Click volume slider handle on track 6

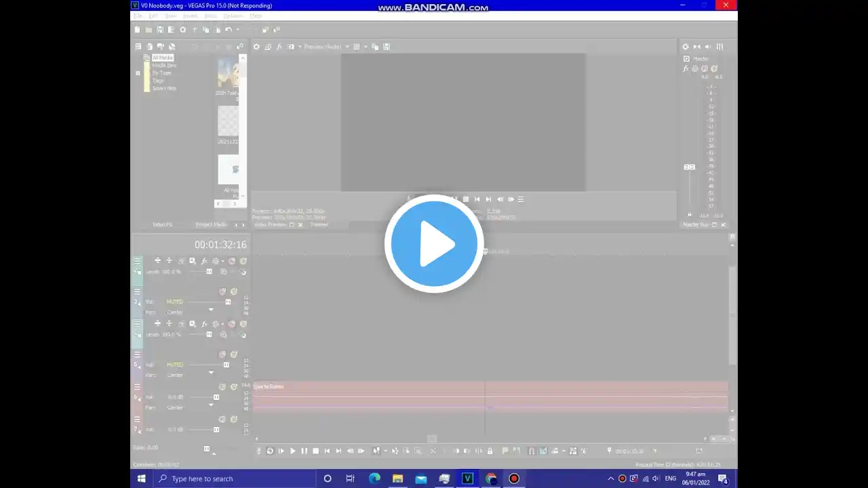pyautogui.click(x=216, y=397)
